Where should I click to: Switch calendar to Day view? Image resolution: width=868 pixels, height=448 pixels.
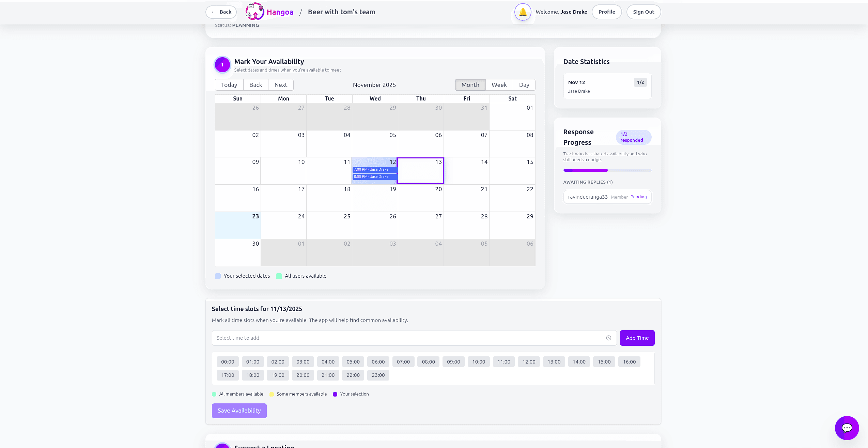click(x=524, y=85)
